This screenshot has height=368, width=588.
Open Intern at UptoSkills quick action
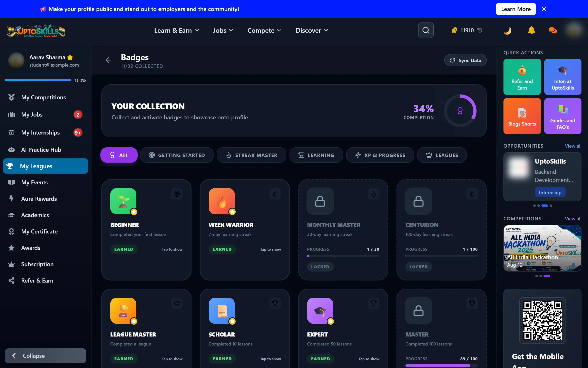tap(562, 77)
